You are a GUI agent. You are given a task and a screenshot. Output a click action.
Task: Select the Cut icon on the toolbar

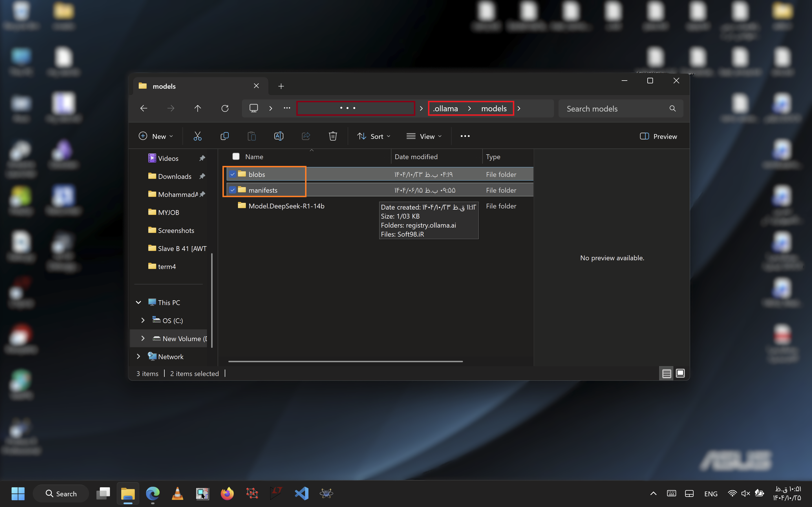point(197,136)
